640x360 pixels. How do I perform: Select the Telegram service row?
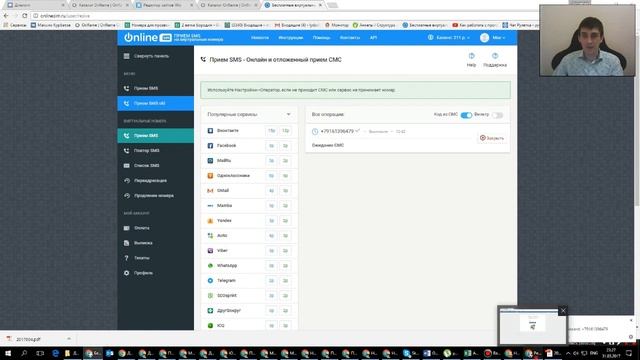(x=249, y=280)
